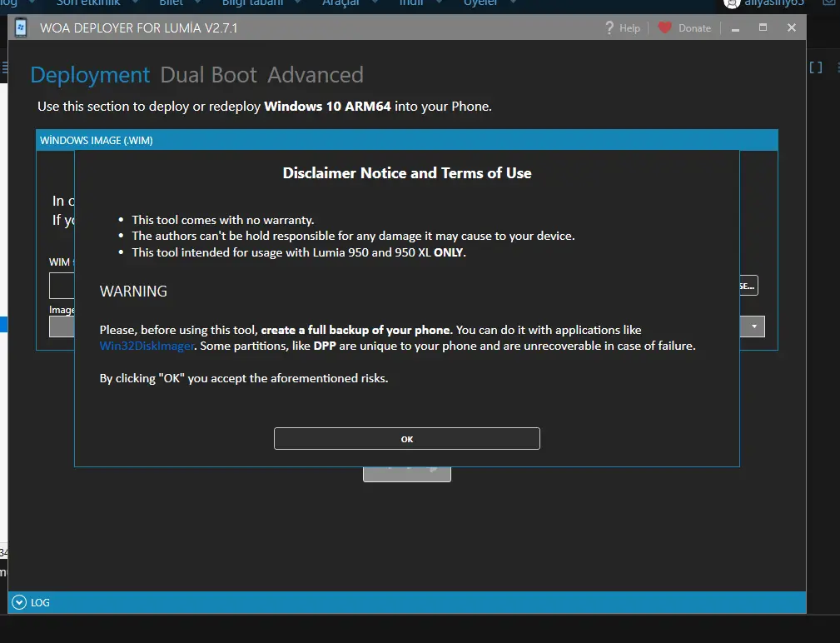
Task: Click the Donate heart icon
Action: coord(664,27)
